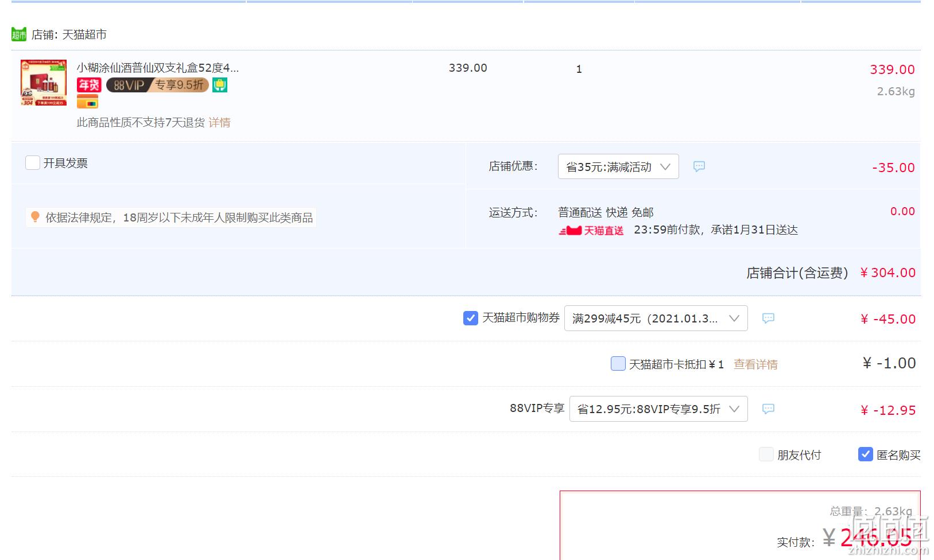Click the 天猫直送 logo icon
This screenshot has width=934, height=560.
click(x=591, y=230)
